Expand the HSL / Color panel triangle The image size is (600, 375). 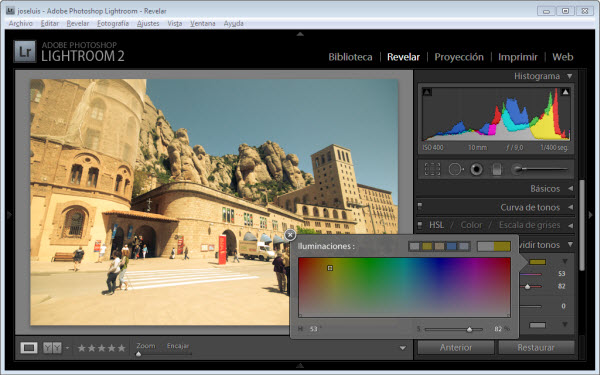[571, 225]
